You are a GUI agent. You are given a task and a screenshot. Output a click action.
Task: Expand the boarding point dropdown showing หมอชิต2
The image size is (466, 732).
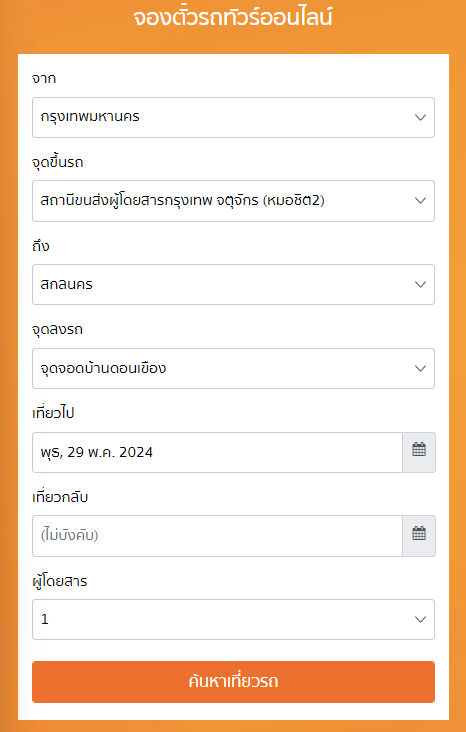(x=233, y=201)
